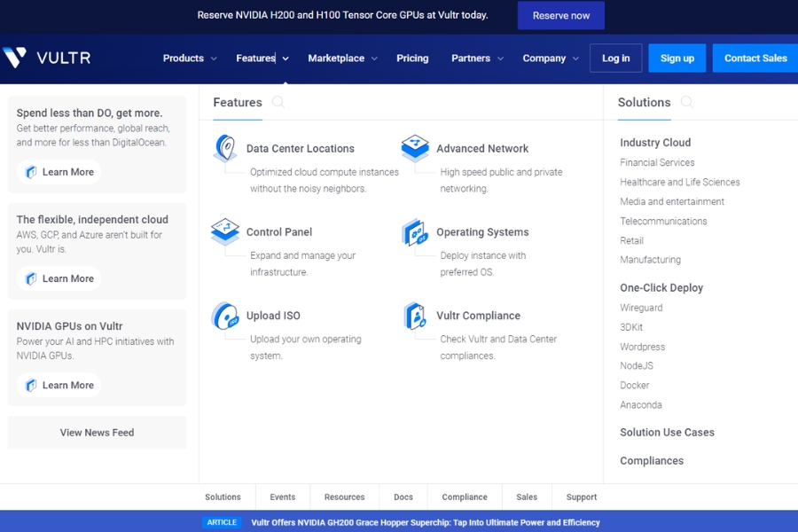Select 3DKit one-click app
The image size is (798, 532).
[631, 327]
